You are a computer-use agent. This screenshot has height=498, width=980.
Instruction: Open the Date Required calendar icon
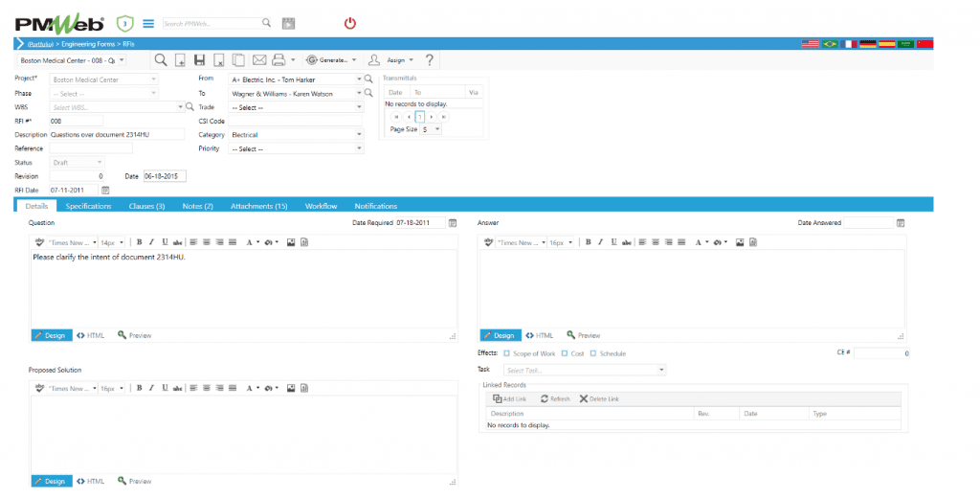453,223
